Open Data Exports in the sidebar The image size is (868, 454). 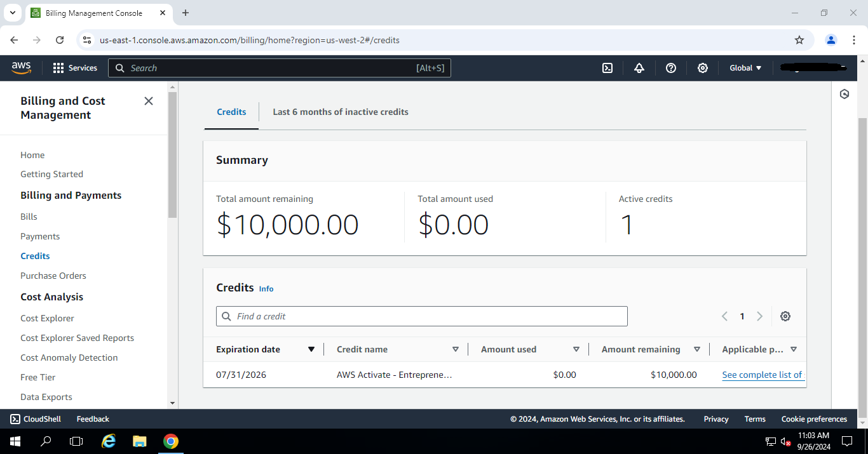tap(46, 397)
